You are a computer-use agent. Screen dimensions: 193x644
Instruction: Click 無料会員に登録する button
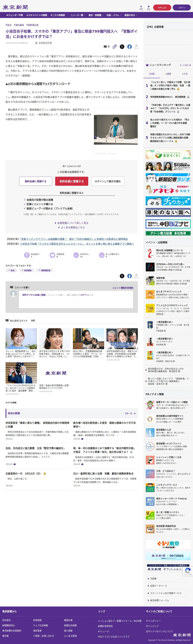[36, 181]
